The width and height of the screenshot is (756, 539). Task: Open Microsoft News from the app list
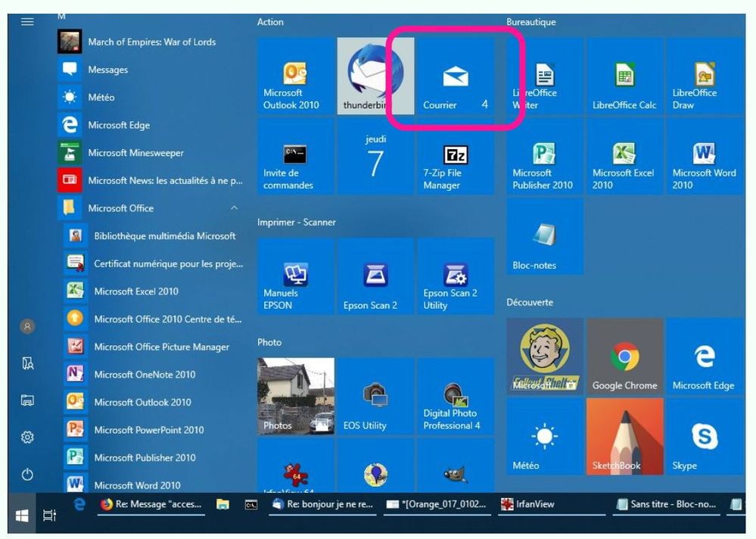click(x=152, y=180)
